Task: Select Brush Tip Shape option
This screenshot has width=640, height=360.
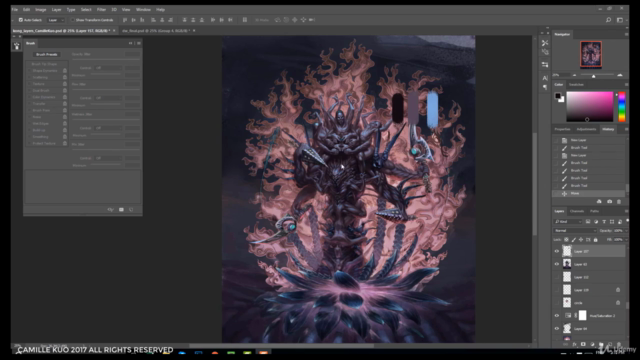Action: tap(44, 64)
